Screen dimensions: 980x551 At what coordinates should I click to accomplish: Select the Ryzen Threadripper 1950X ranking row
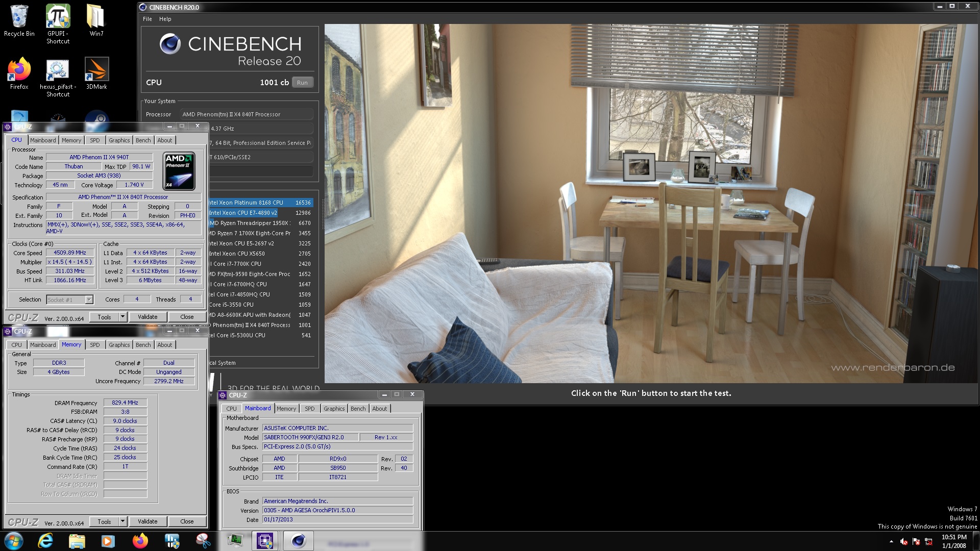pos(260,223)
